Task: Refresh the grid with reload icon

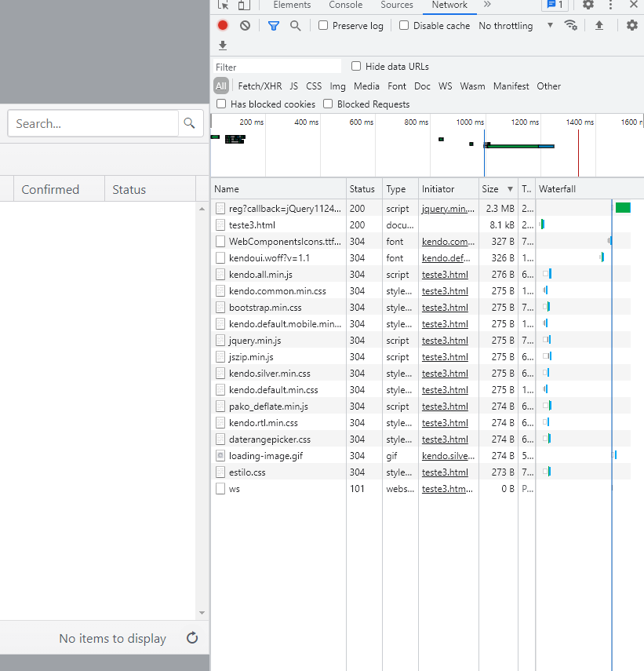Action: pyautogui.click(x=192, y=637)
